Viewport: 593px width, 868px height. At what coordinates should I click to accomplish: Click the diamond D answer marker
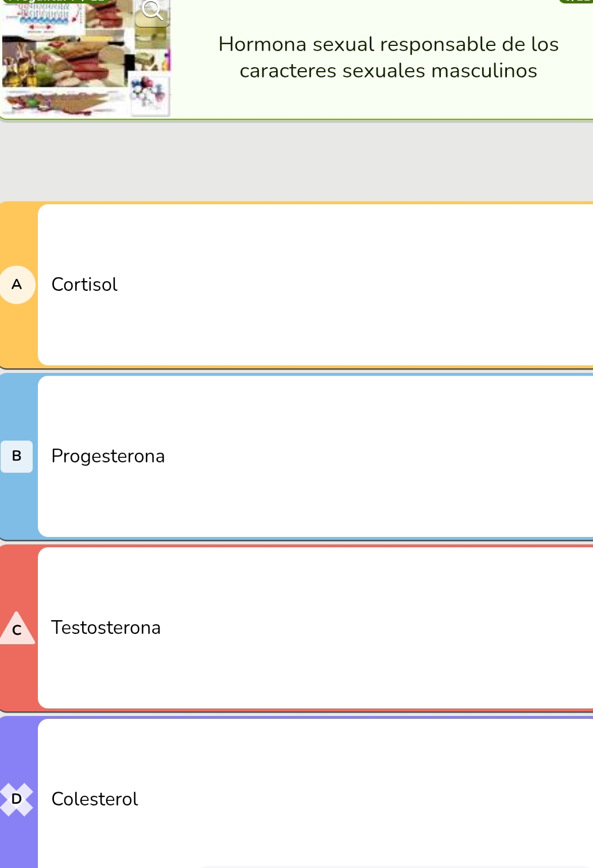click(x=17, y=799)
